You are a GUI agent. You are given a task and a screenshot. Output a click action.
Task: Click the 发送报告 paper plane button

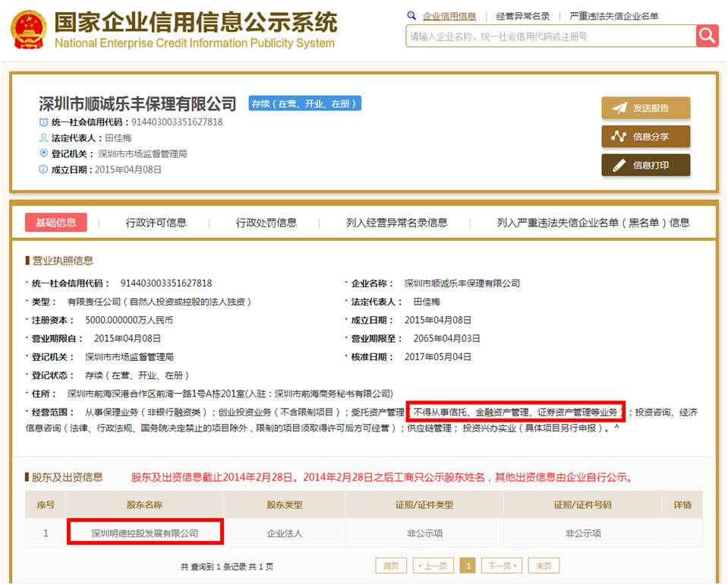(x=645, y=108)
